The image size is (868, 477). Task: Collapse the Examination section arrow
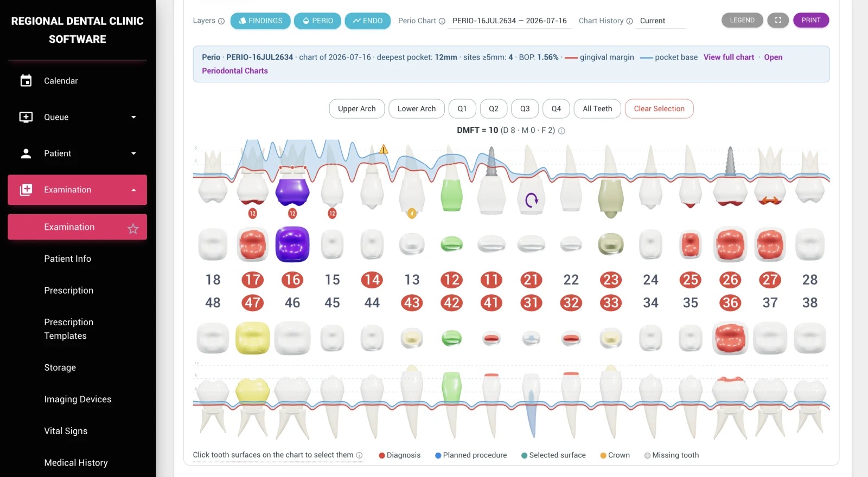(x=133, y=190)
